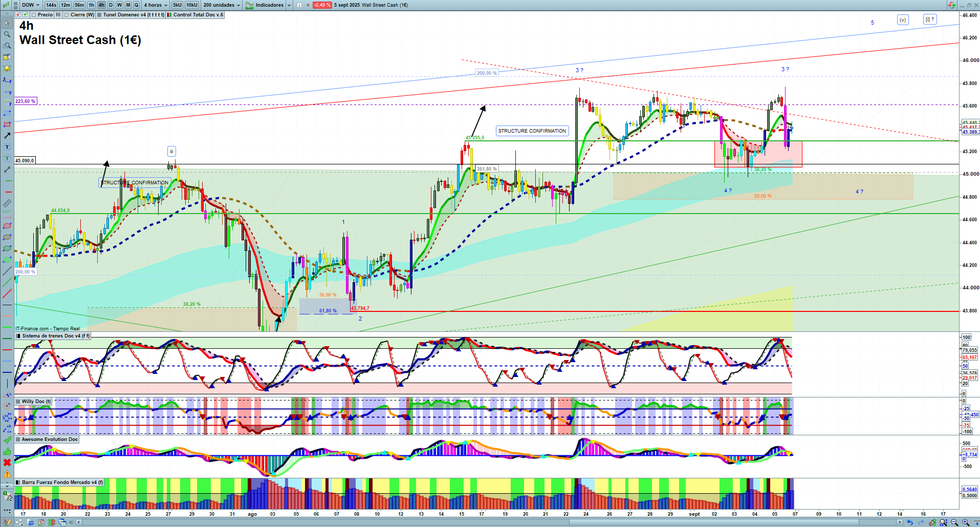Image resolution: width=980 pixels, height=527 pixels.
Task: Pick the black diagonal line tool
Action: [x=7, y=271]
